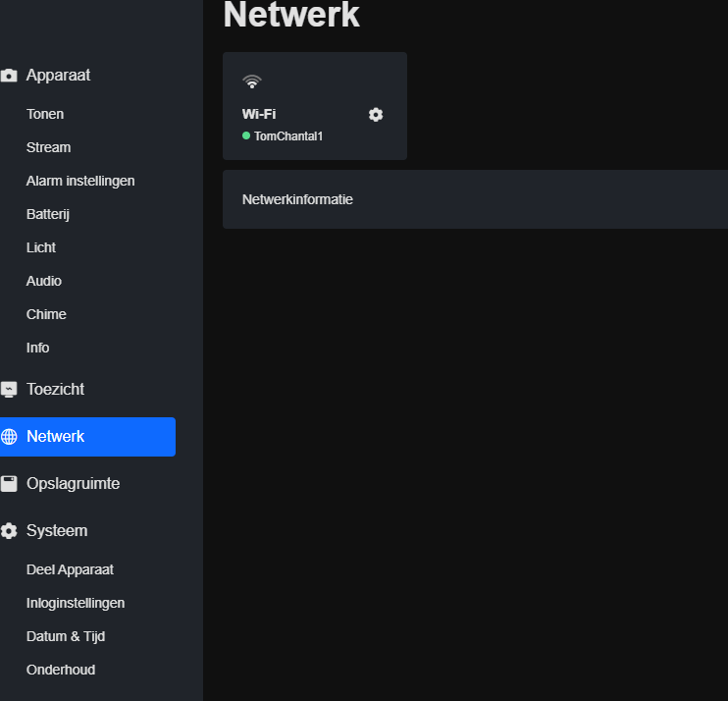Open the Stream settings page
The image size is (728, 701).
(x=48, y=147)
